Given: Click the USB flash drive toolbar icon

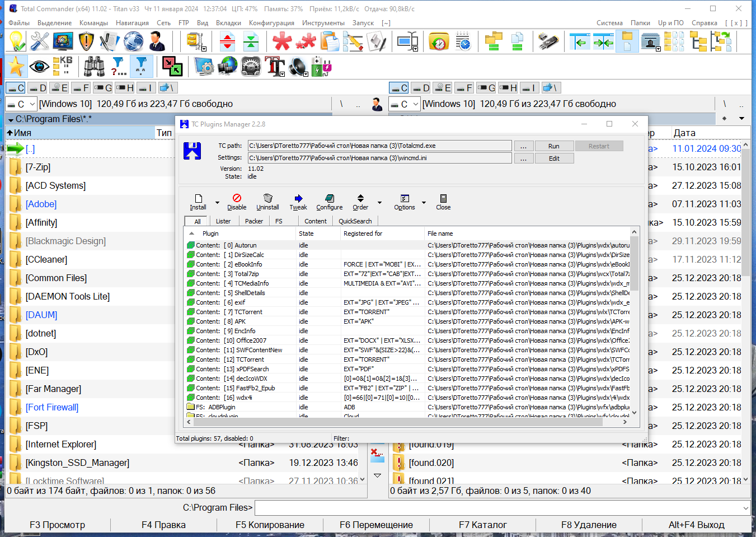Looking at the screenshot, I should pos(548,41).
